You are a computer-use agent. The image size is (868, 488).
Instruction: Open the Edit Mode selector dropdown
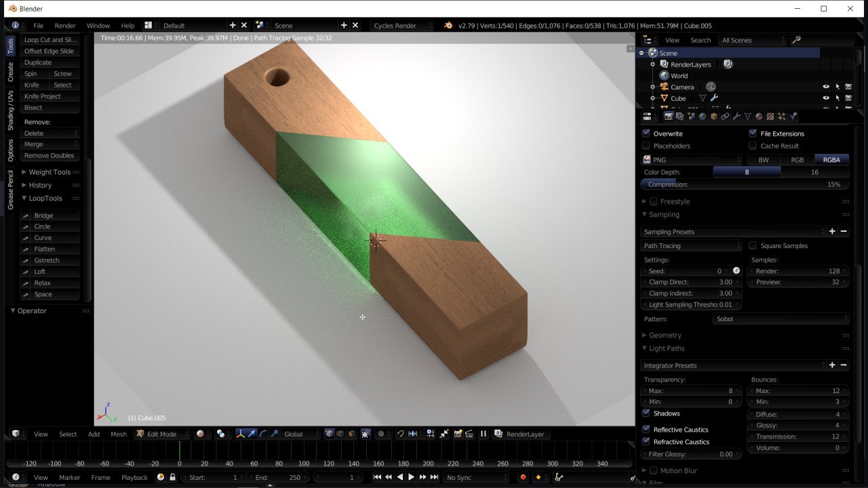163,434
